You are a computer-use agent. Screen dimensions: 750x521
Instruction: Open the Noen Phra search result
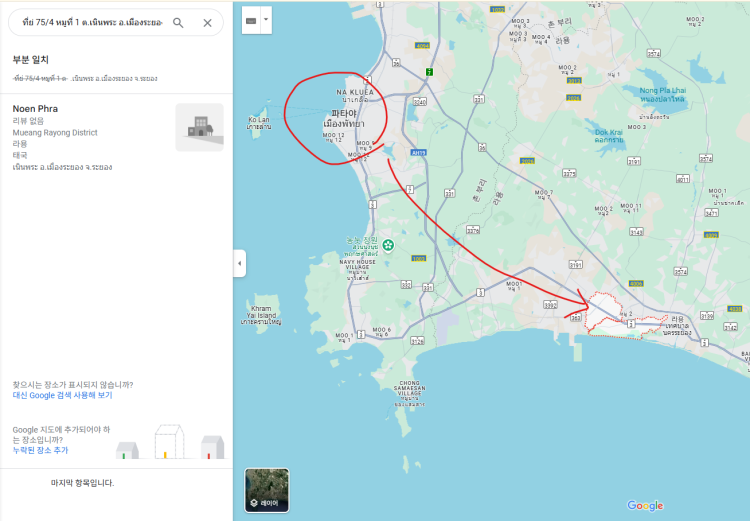pyautogui.click(x=116, y=138)
